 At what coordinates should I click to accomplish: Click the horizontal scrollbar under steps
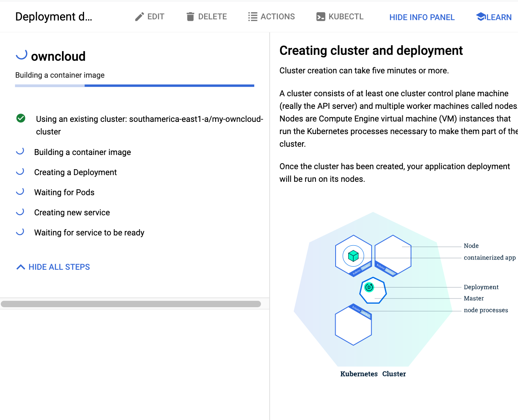[131, 304]
